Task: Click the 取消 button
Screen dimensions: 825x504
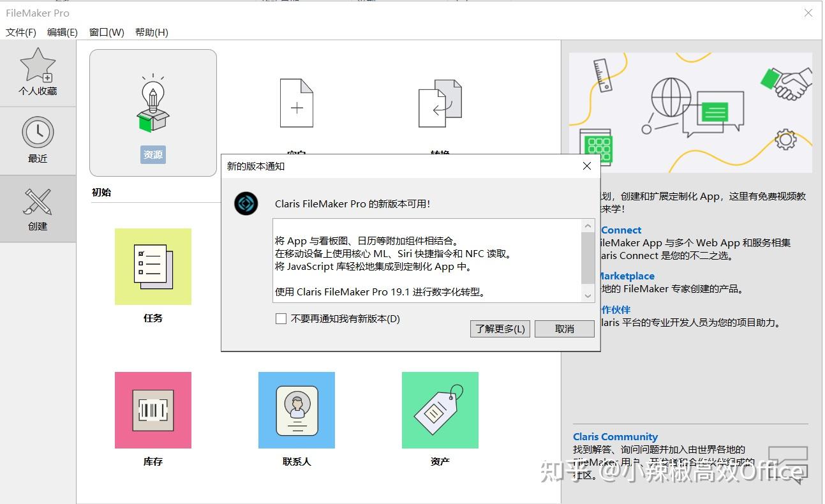Action: tap(564, 329)
